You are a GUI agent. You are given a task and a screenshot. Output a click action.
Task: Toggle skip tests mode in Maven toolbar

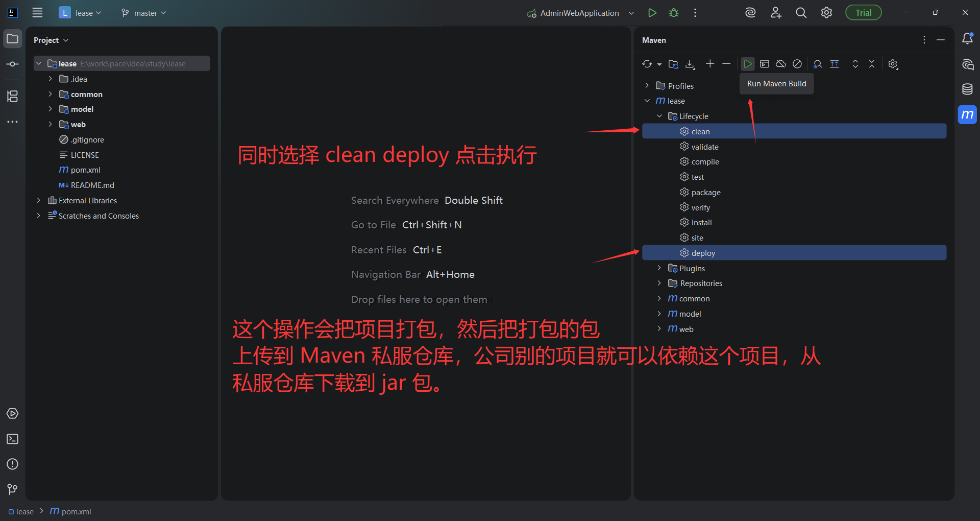coord(797,64)
